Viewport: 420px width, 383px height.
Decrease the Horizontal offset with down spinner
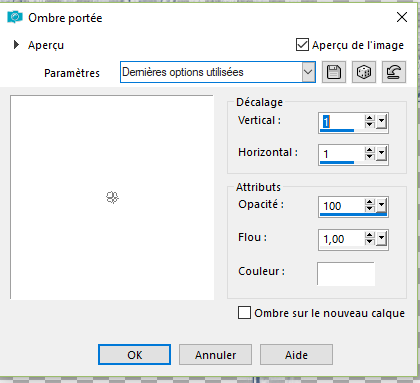coord(369,157)
